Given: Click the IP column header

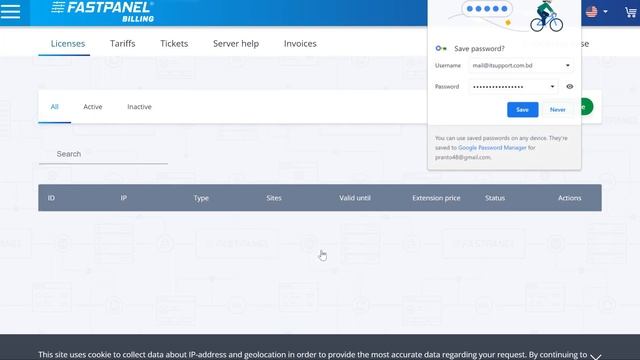Looking at the screenshot, I should pyautogui.click(x=124, y=198).
